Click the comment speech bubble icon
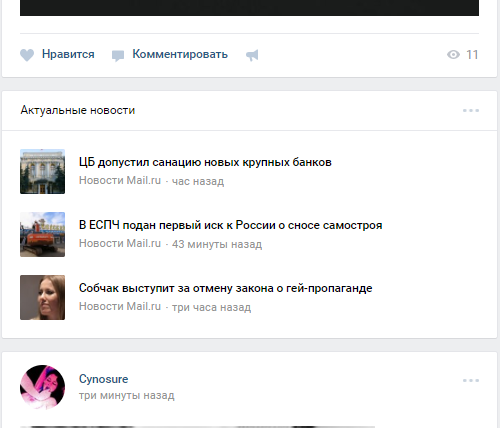The width and height of the screenshot is (500, 428). point(118,56)
